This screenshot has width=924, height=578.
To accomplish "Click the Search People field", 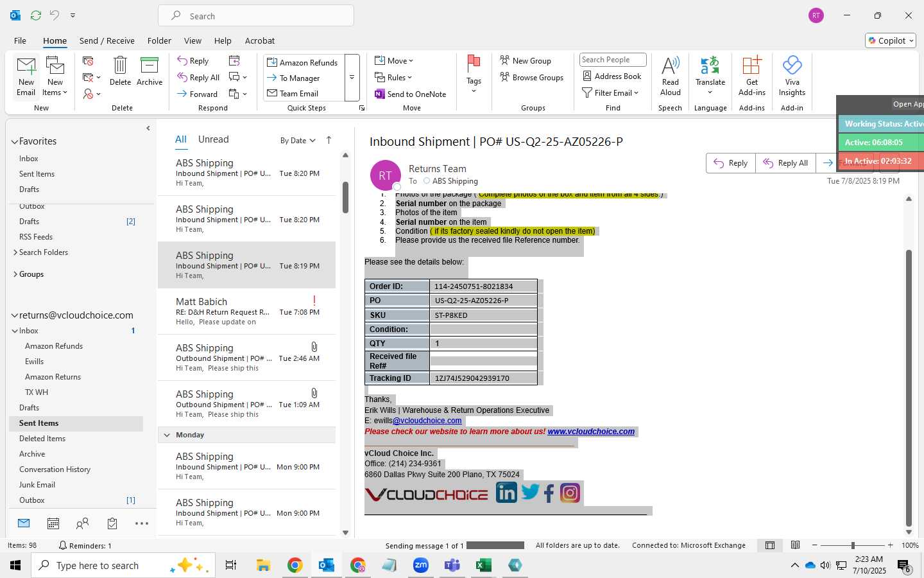I will pos(613,60).
